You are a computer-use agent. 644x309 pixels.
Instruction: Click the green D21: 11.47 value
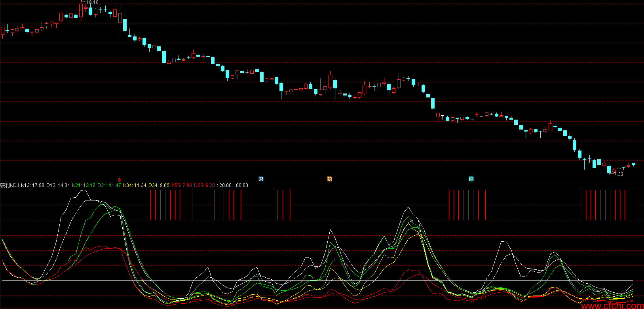(x=109, y=185)
